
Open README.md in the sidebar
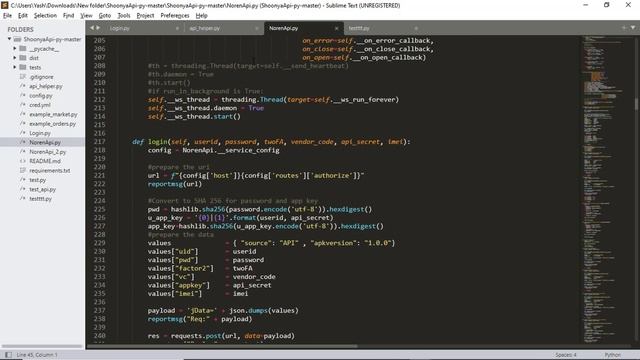coord(45,161)
